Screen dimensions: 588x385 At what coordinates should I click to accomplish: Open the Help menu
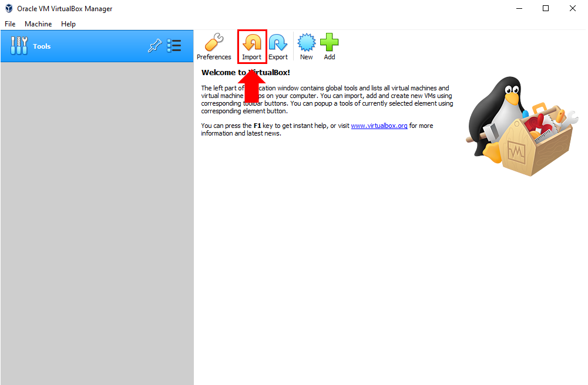68,24
